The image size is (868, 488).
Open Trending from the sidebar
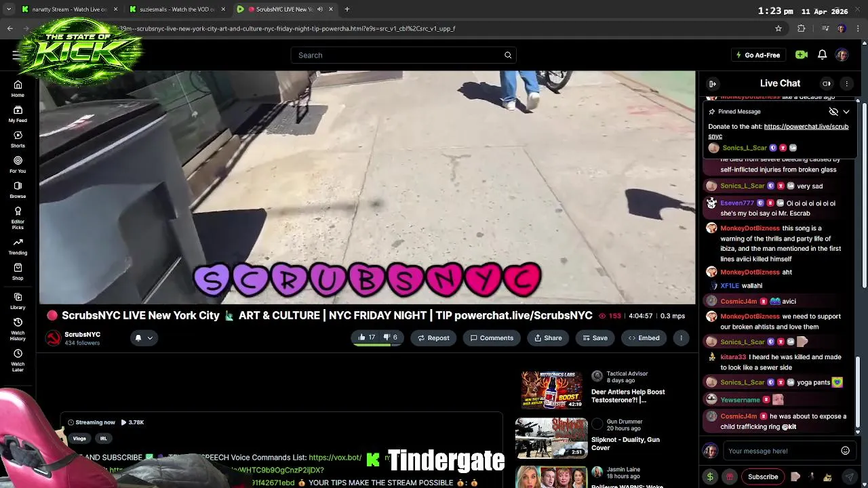(x=18, y=247)
